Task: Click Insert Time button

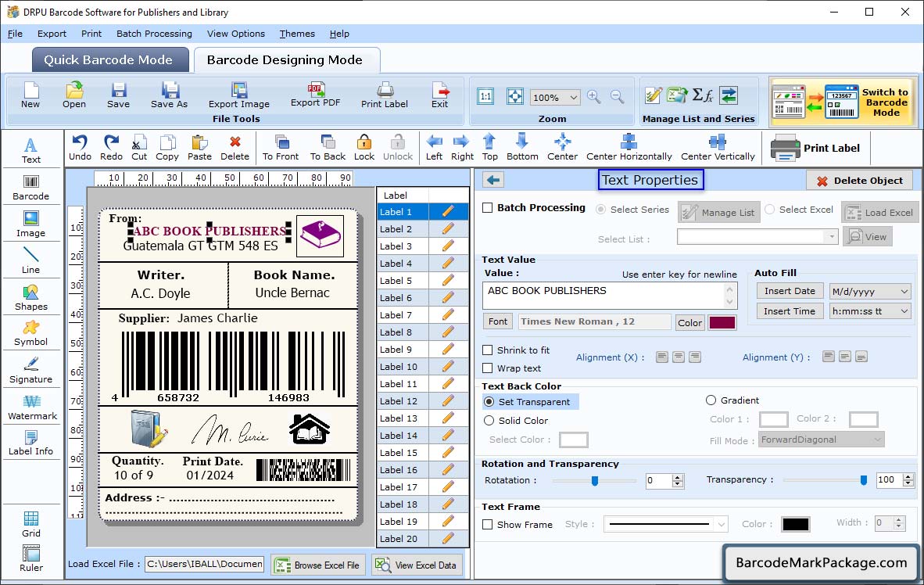Action: [x=790, y=311]
